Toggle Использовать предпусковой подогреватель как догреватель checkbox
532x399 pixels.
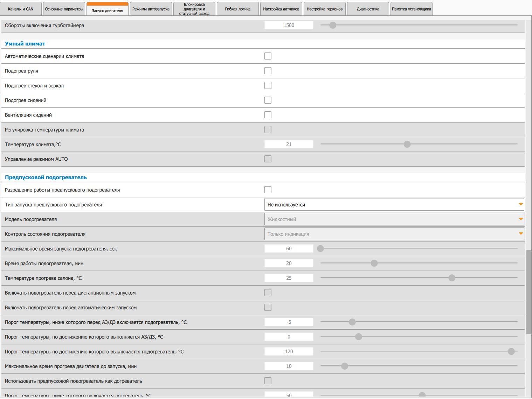point(268,381)
